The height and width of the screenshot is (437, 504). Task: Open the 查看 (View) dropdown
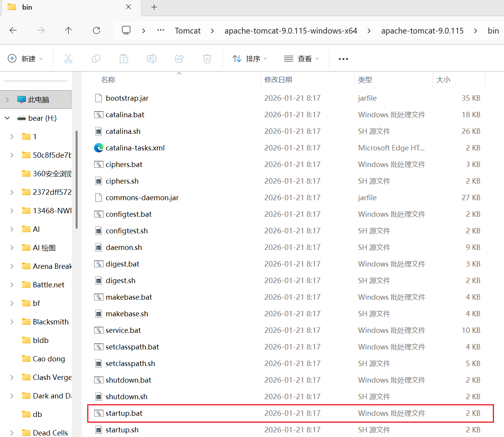click(x=301, y=59)
